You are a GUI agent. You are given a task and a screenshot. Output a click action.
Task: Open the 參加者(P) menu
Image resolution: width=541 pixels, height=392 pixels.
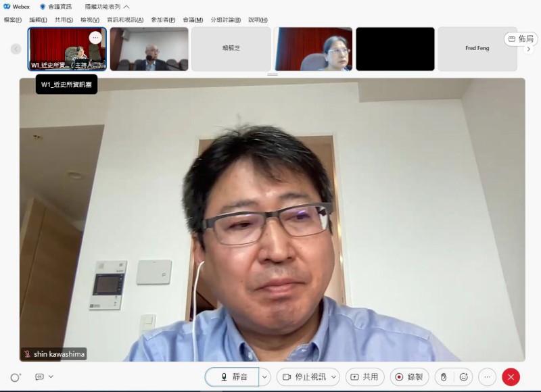[163, 20]
